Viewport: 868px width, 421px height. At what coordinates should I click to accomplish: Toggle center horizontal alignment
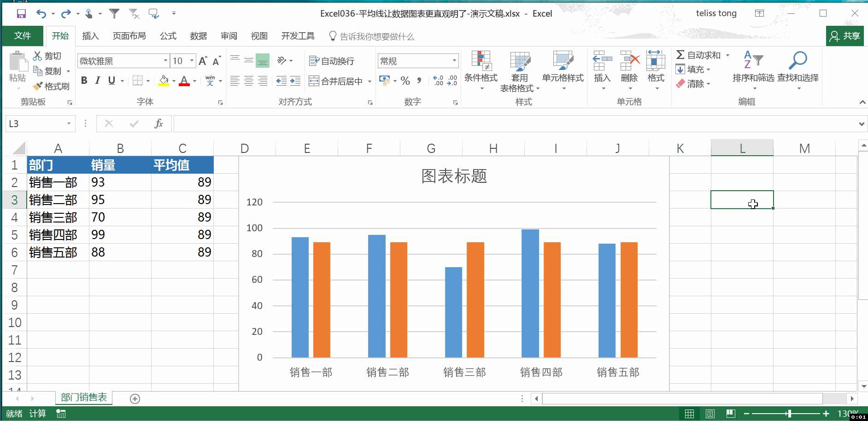(x=249, y=81)
